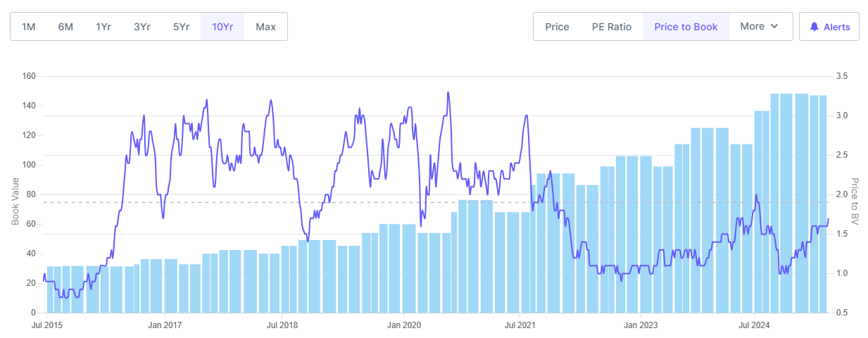Open the PE Ratio chart
The width and height of the screenshot is (868, 338).
click(611, 27)
